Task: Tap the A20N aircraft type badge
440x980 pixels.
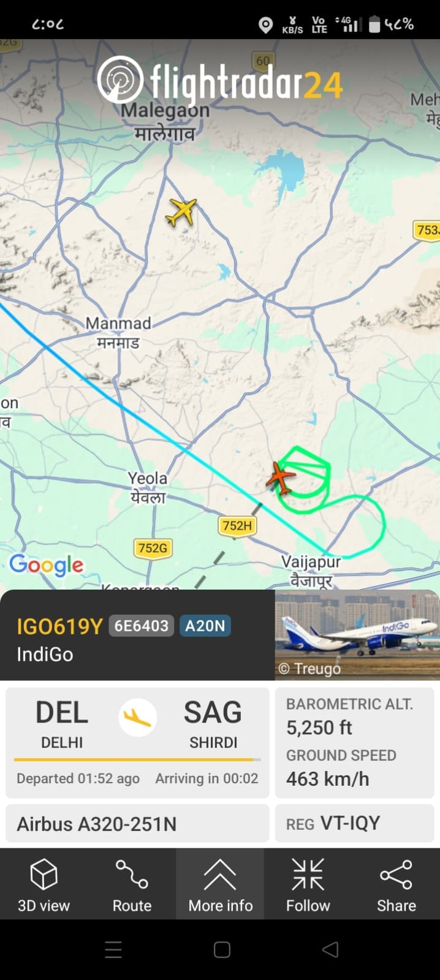Action: pyautogui.click(x=205, y=626)
